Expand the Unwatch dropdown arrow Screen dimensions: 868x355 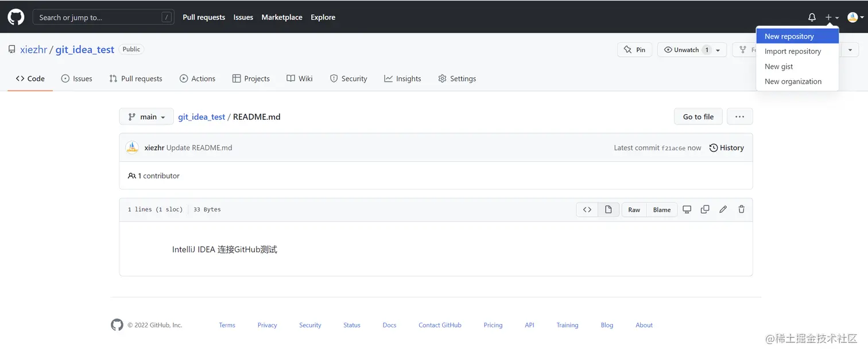click(x=718, y=50)
